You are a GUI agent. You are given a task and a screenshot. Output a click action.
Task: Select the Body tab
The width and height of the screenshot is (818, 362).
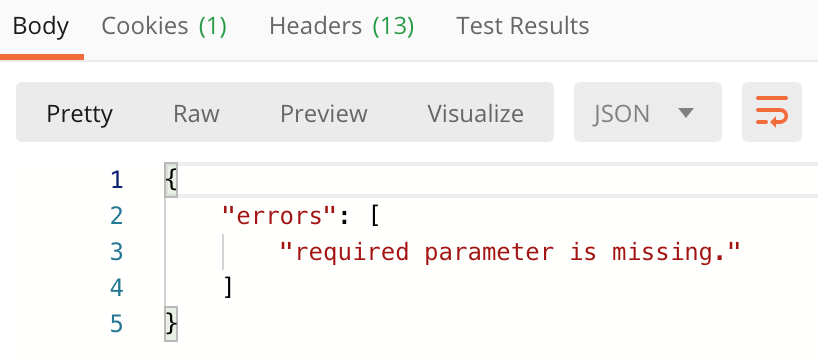click(41, 26)
